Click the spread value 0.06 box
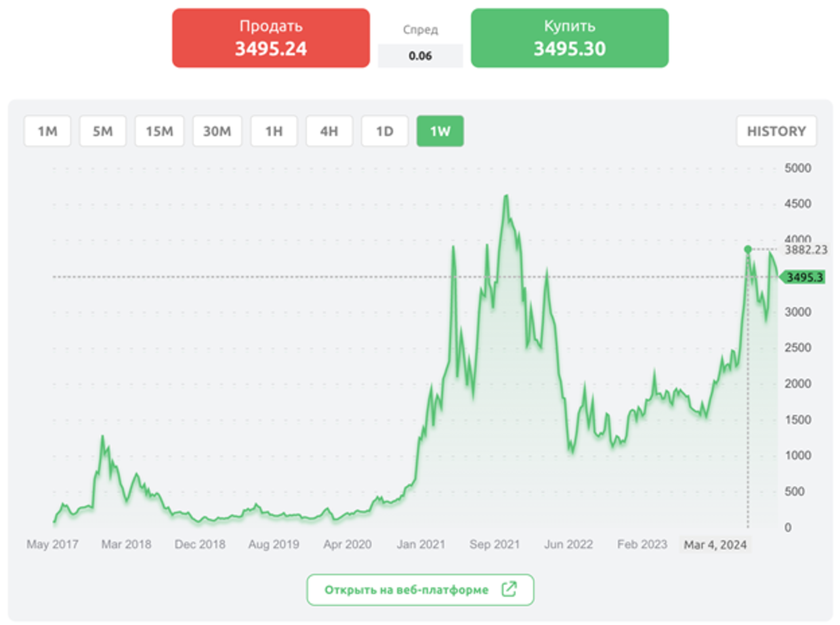 [420, 56]
